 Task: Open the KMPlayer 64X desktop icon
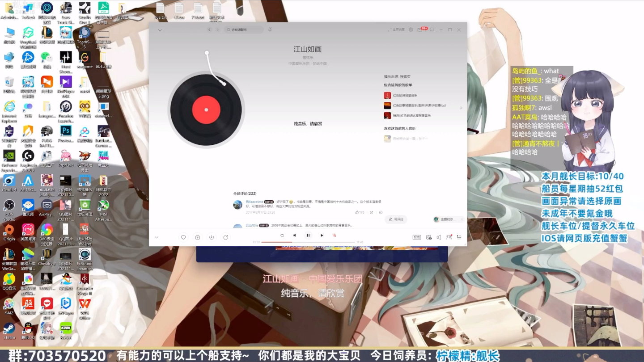point(66,87)
